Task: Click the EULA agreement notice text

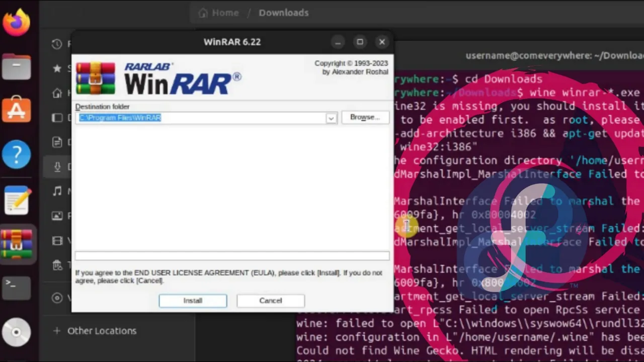Action: pyautogui.click(x=229, y=277)
